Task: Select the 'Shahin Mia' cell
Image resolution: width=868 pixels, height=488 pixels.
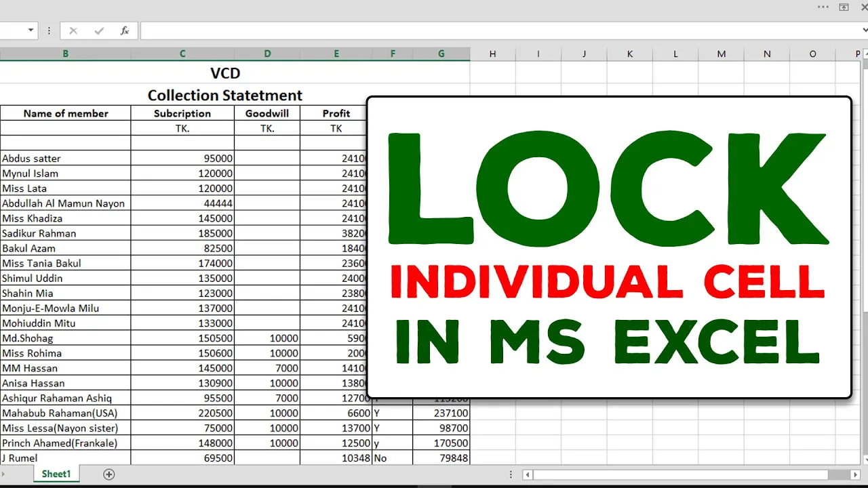Action: tap(66, 293)
